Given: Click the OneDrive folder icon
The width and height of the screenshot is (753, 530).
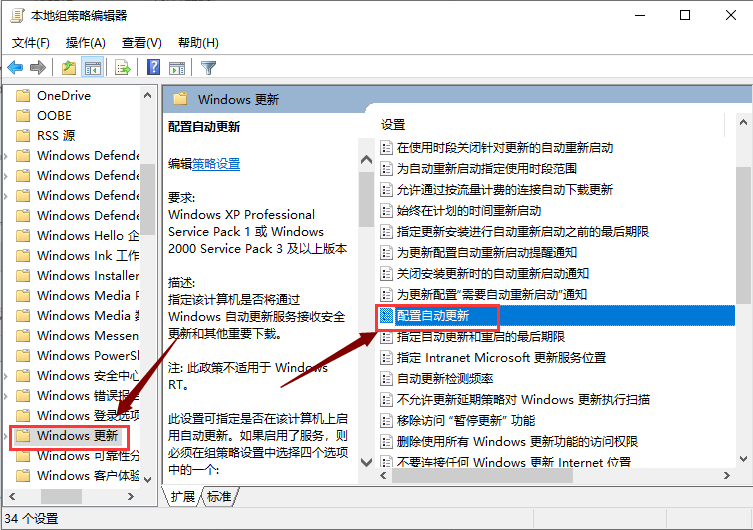Looking at the screenshot, I should pyautogui.click(x=23, y=96).
